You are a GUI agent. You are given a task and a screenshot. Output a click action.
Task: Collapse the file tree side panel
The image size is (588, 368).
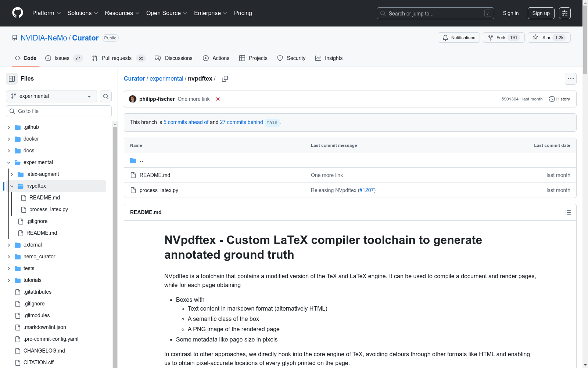[12, 79]
